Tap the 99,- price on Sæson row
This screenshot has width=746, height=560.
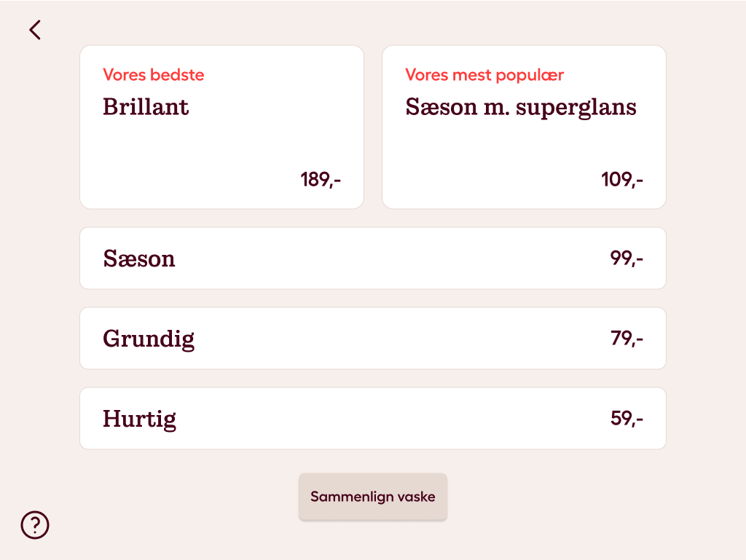627,258
